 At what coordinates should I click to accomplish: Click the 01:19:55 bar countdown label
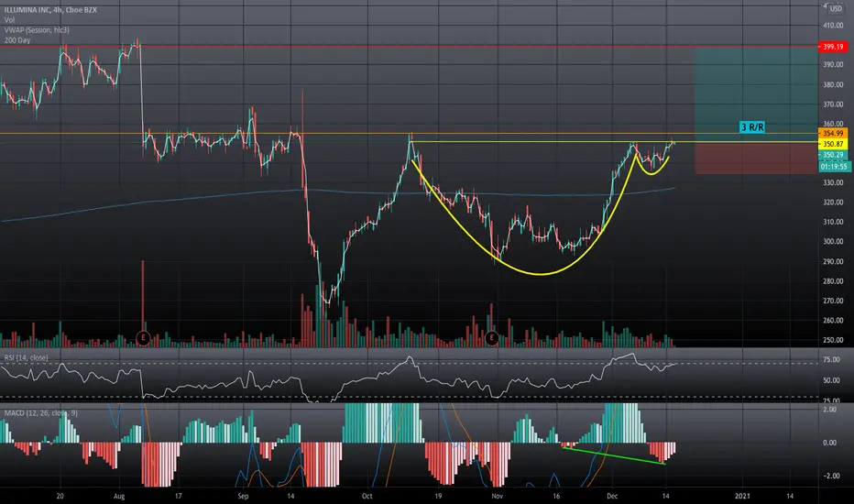[x=835, y=167]
